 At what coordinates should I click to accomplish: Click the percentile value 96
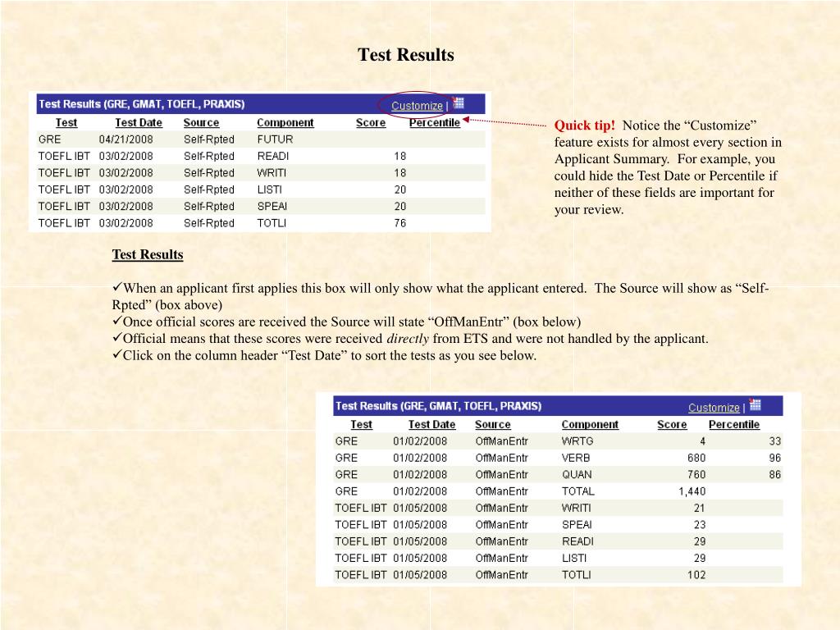tap(775, 458)
